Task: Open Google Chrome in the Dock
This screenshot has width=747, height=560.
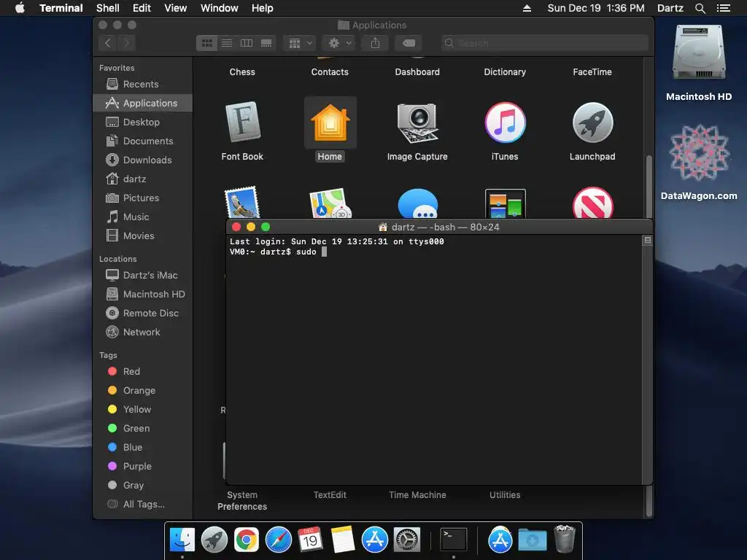Action: pos(247,540)
